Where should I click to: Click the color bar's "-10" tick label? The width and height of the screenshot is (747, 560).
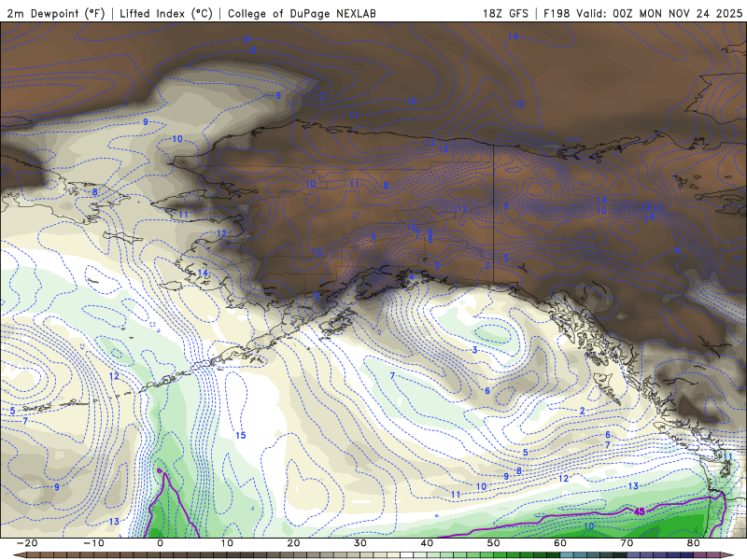(93, 543)
